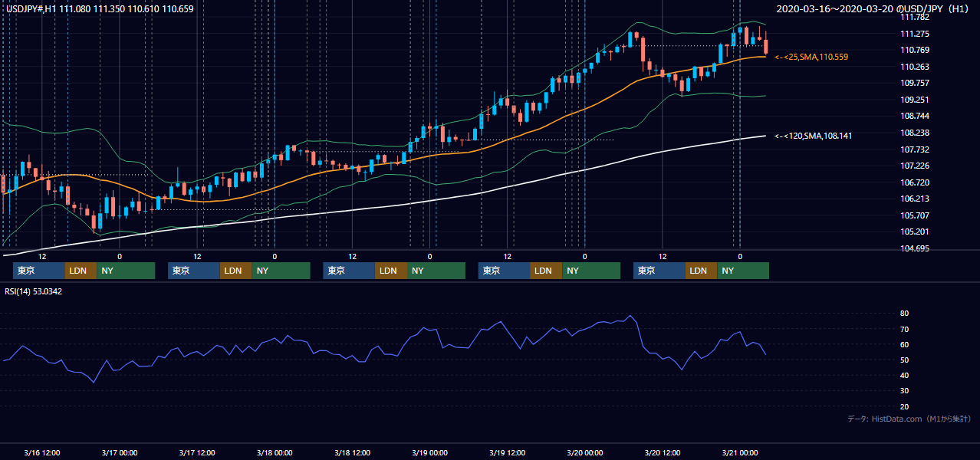Click the 3/17 00:00 date label

120,452
